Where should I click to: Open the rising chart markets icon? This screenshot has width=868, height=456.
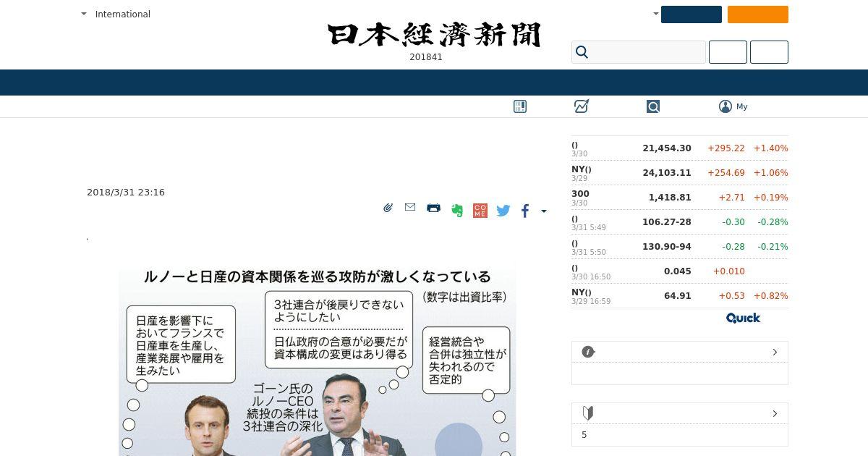click(582, 106)
